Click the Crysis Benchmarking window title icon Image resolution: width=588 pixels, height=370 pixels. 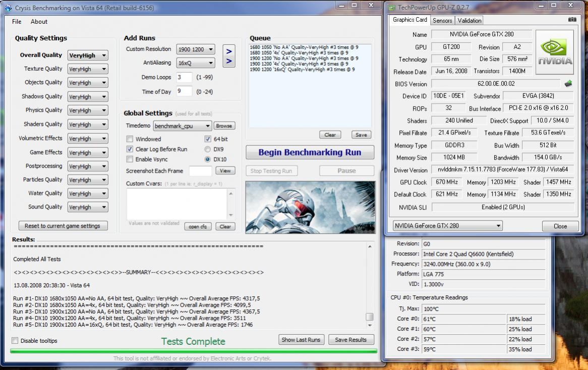(x=8, y=8)
